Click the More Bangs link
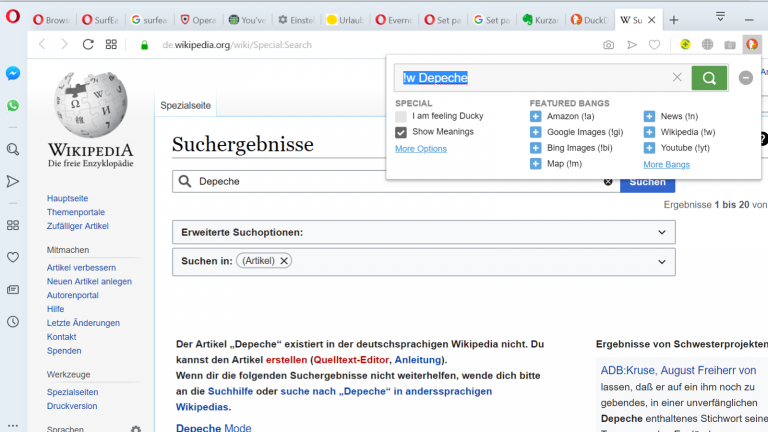 (666, 164)
